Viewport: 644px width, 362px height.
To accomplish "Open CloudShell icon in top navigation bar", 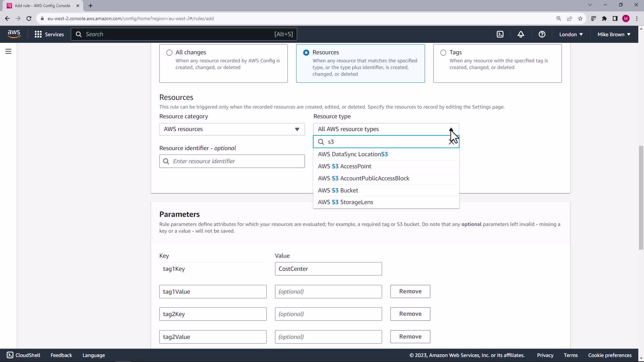I will (500, 35).
